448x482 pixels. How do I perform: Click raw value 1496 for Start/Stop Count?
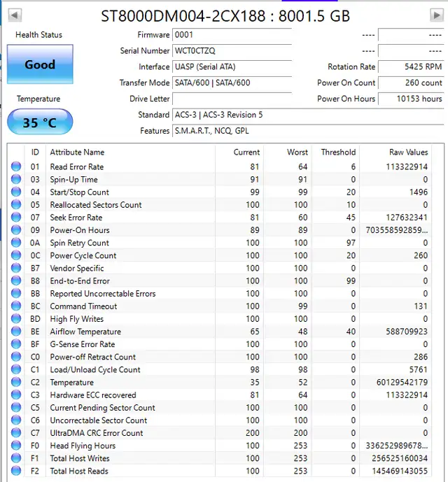(418, 192)
